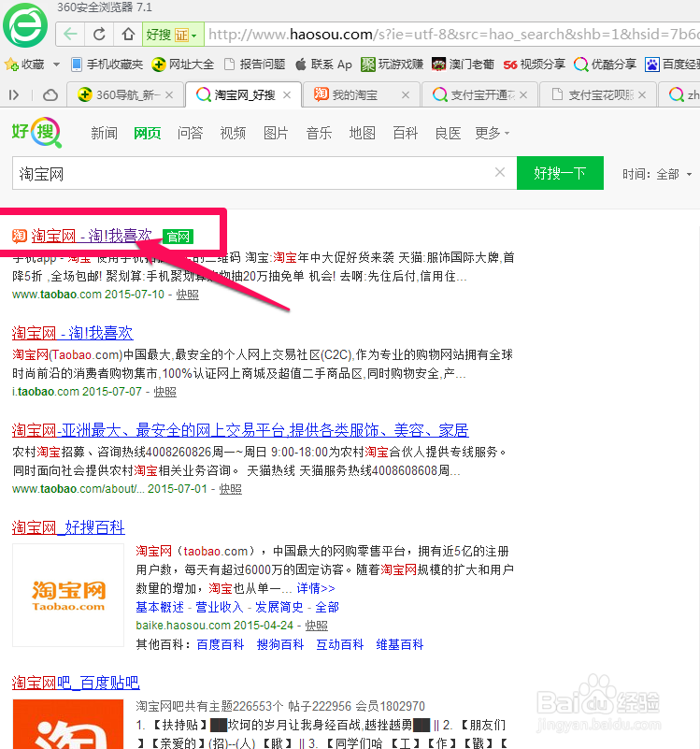700x749 pixels.
Task: Open home page via house icon
Action: pyautogui.click(x=127, y=35)
